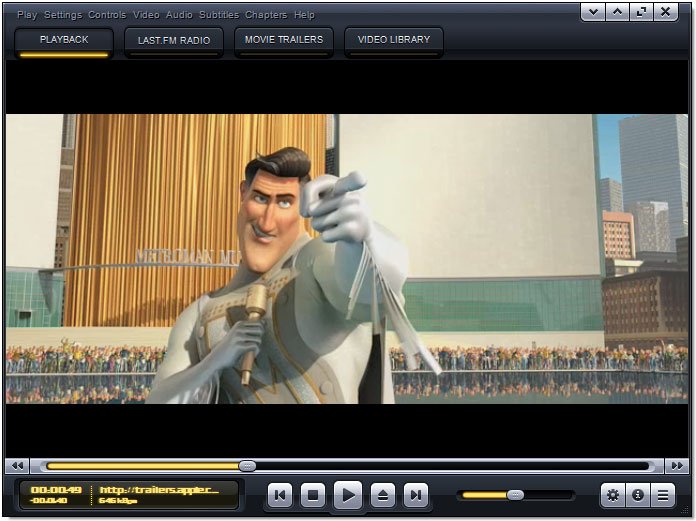This screenshot has height=521, width=696.
Task: Open the Settings menu
Action: pyautogui.click(x=63, y=15)
